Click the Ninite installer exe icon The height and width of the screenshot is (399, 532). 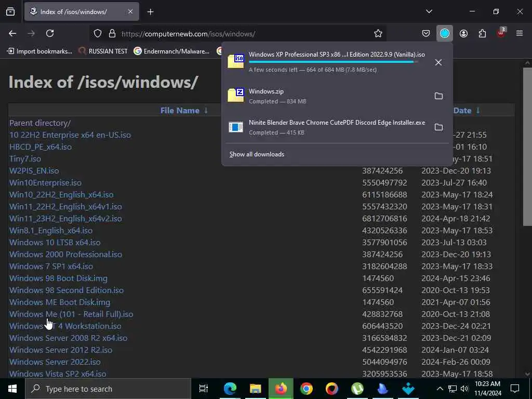[x=236, y=127]
